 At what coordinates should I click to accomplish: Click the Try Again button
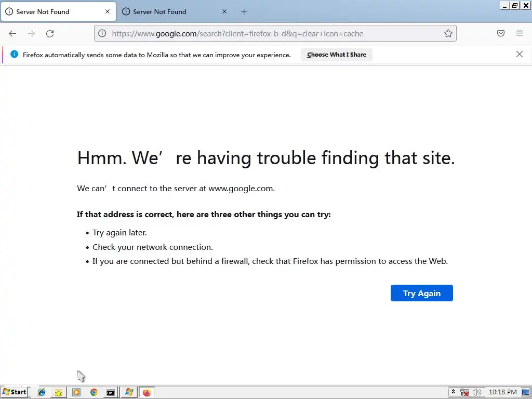(422, 293)
